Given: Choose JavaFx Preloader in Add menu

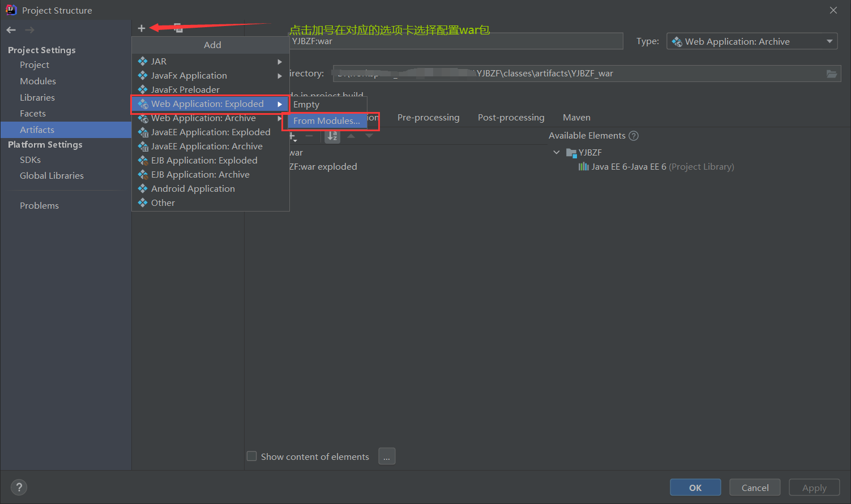Looking at the screenshot, I should pos(211,89).
